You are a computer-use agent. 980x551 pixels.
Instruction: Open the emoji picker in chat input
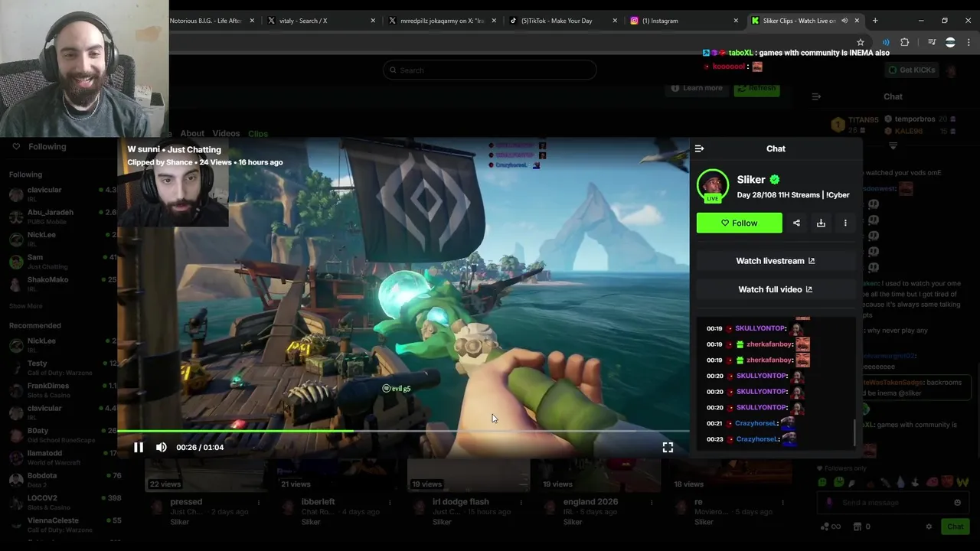coord(957,503)
